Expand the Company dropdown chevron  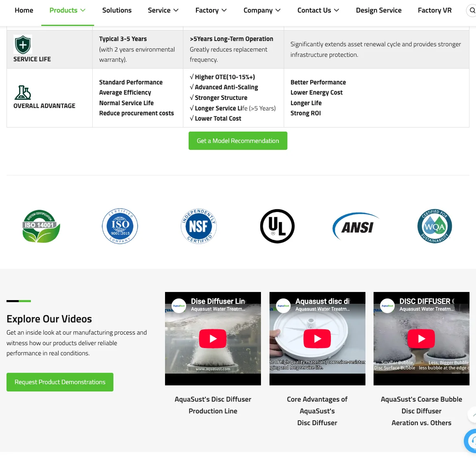pyautogui.click(x=278, y=10)
